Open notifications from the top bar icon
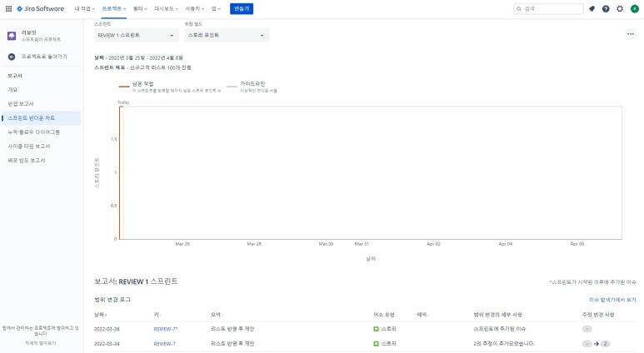The height and width of the screenshot is (353, 644). pos(592,8)
